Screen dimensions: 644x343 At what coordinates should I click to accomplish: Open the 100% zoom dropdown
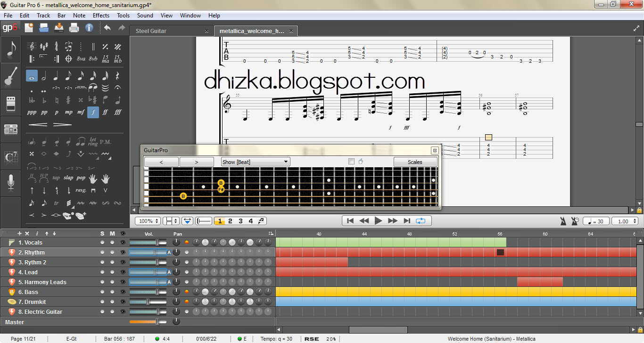(x=149, y=221)
